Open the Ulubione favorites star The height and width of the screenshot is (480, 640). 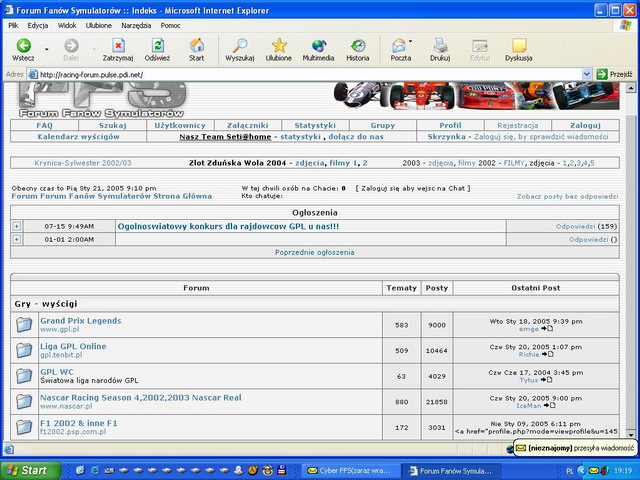[x=279, y=50]
